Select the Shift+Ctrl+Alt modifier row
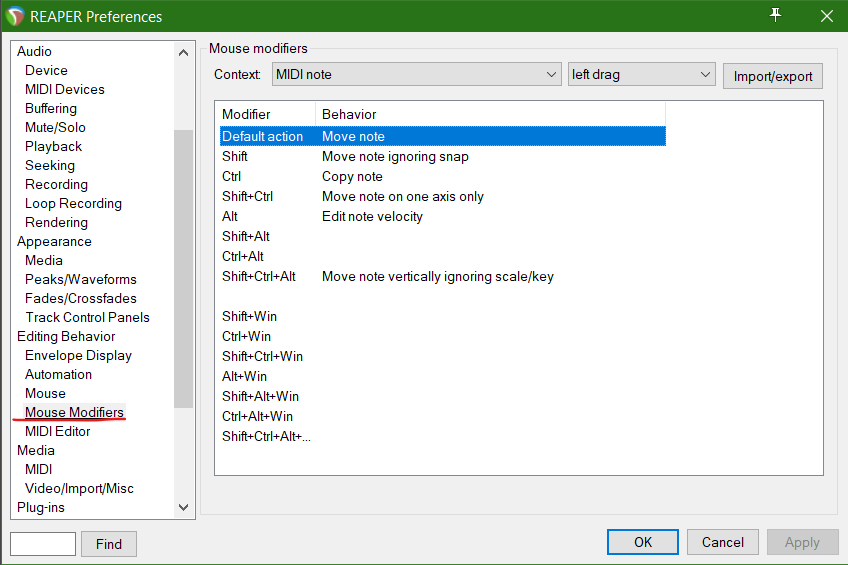 pos(442,276)
